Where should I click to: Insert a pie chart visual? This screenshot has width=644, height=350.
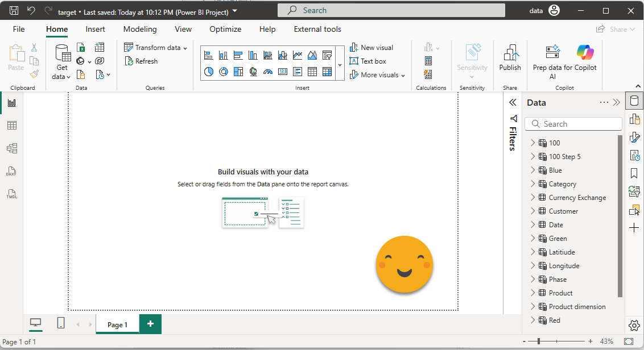[x=209, y=72]
